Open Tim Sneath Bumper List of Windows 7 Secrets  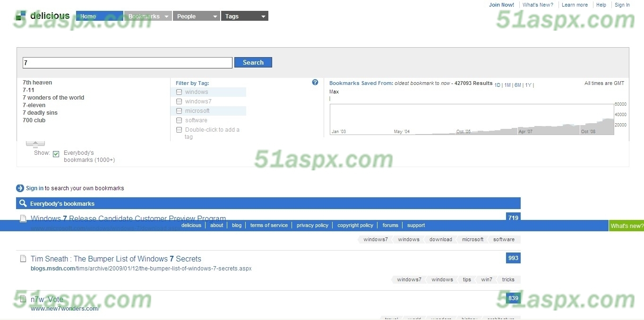click(x=116, y=259)
